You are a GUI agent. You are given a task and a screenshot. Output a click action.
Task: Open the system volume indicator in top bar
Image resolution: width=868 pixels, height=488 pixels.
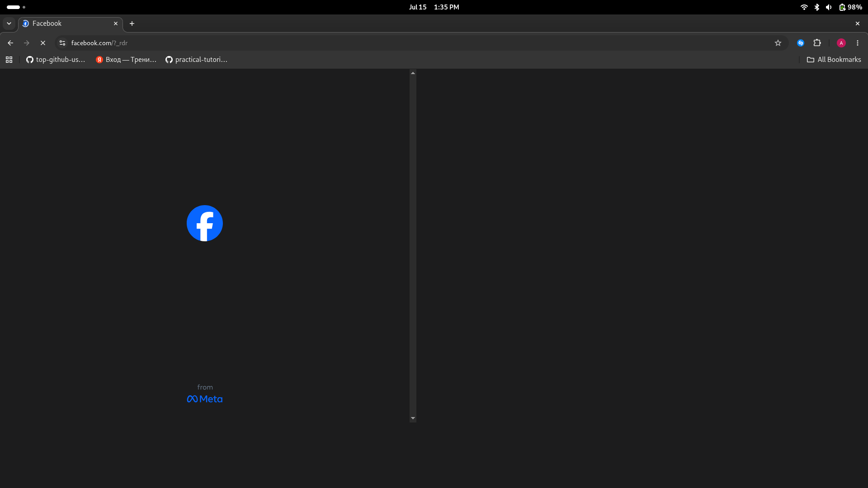829,7
